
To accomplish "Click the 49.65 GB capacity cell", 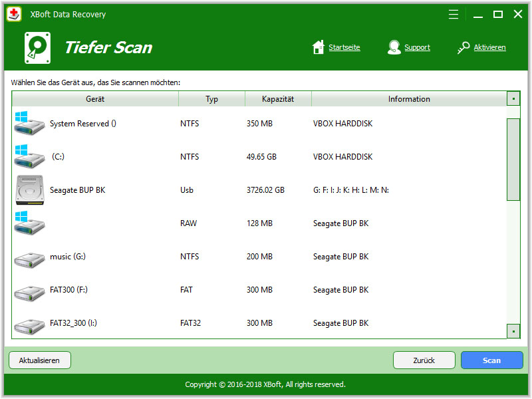I will [261, 157].
